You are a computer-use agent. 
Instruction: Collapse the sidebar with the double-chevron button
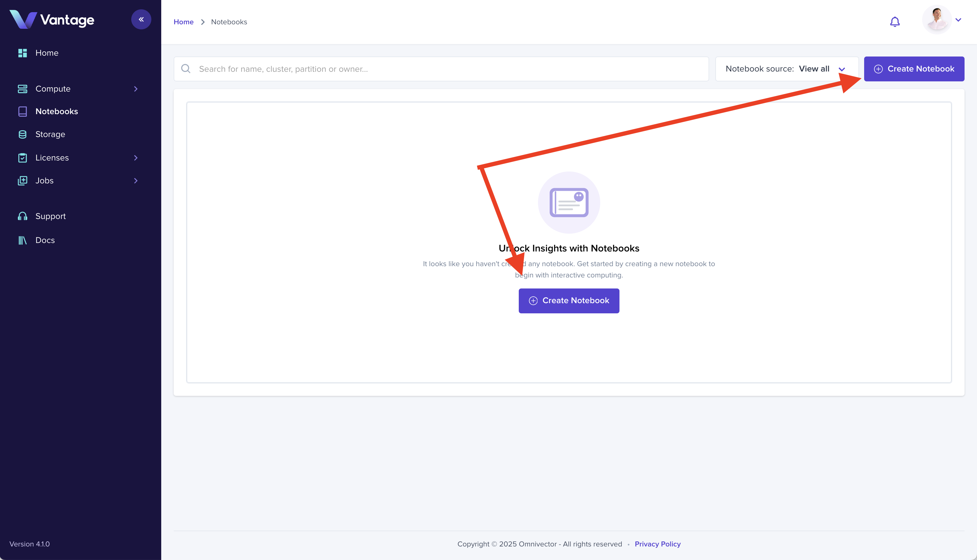tap(141, 19)
